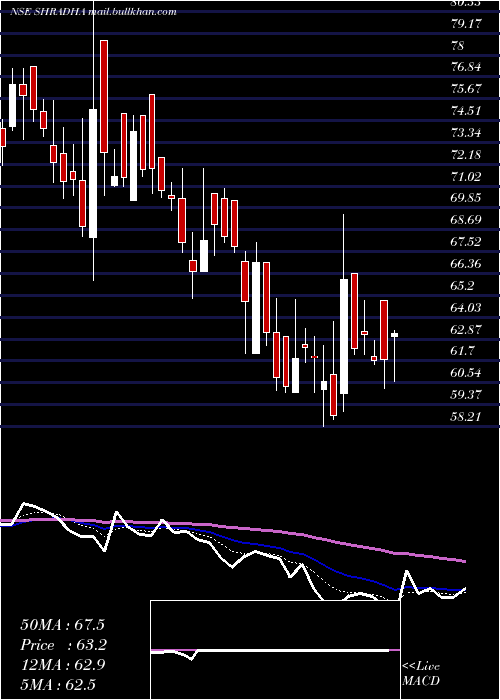Select the 72.18 price axis label

click(466, 155)
